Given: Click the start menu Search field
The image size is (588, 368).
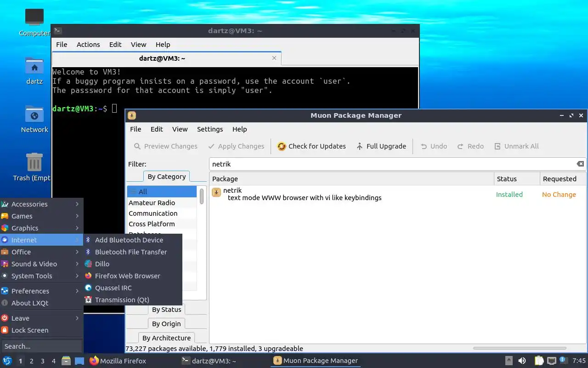Looking at the screenshot, I should point(41,346).
